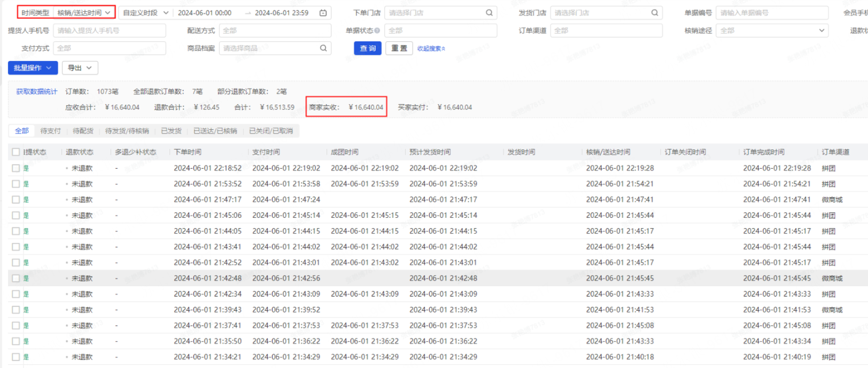868x368 pixels.
Task: Click the 预计发货时间 column header
Action: pyautogui.click(x=430, y=152)
